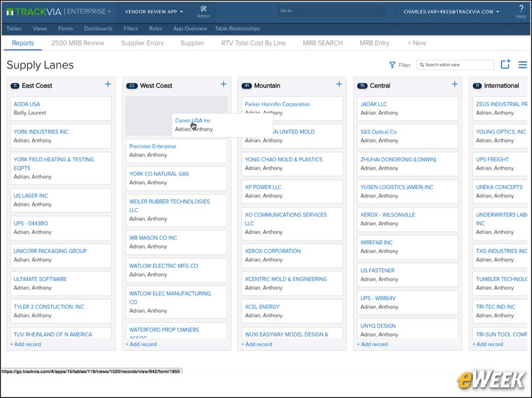Open YORK INDUSTRIES INC record
The image size is (532, 398).
41,132
